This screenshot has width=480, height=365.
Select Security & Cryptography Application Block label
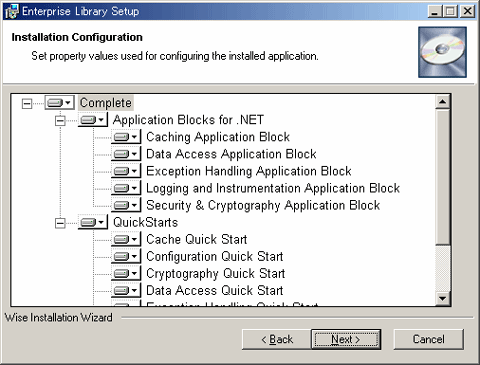(263, 205)
